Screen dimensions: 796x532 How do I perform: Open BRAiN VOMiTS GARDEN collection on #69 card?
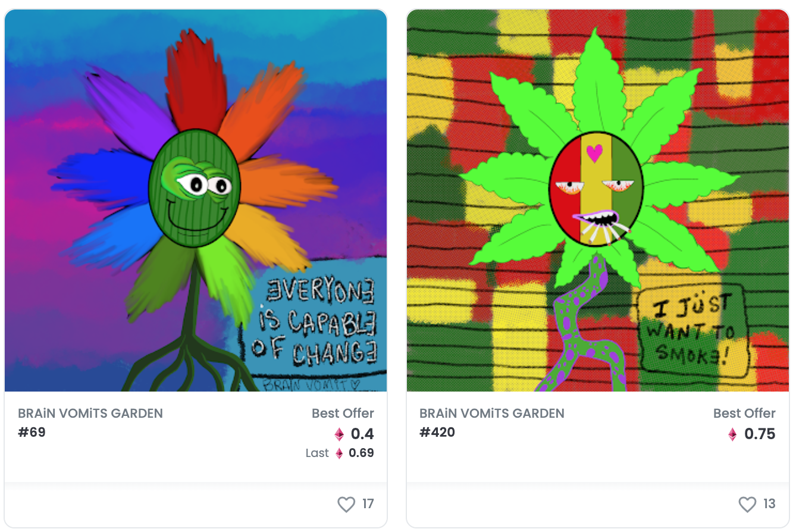90,414
